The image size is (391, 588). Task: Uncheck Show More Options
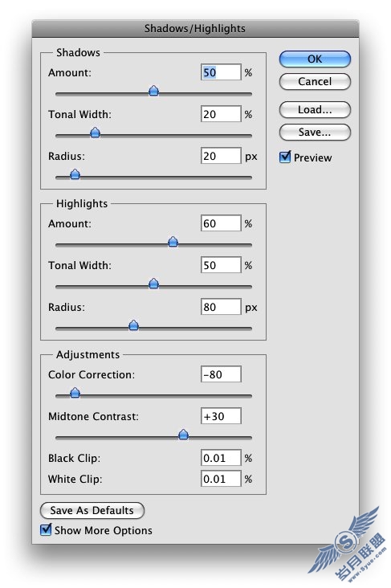pos(46,529)
